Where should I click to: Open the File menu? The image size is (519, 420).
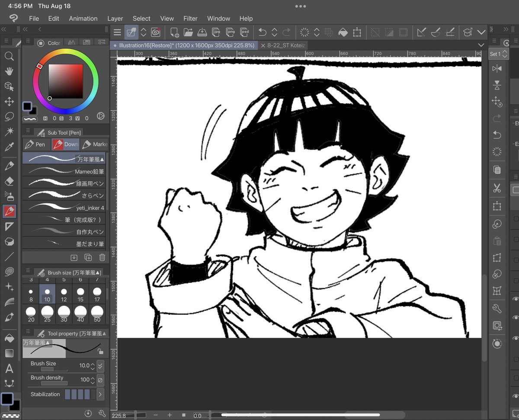[x=34, y=19]
